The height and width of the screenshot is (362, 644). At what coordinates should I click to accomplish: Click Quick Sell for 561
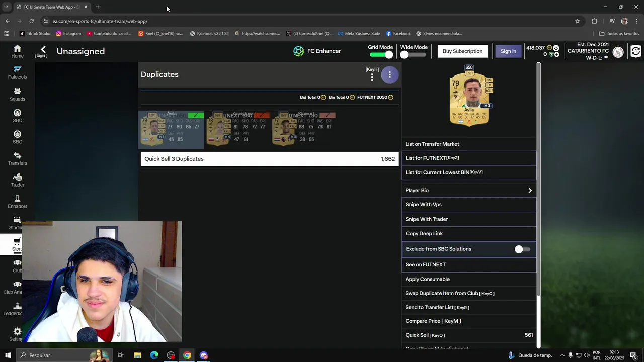(x=469, y=335)
